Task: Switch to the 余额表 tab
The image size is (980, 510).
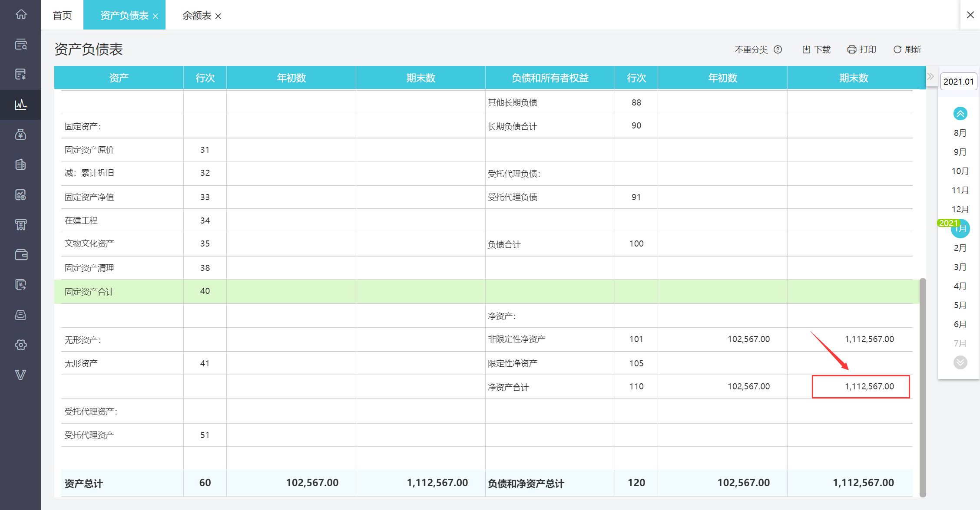Action: [x=197, y=16]
